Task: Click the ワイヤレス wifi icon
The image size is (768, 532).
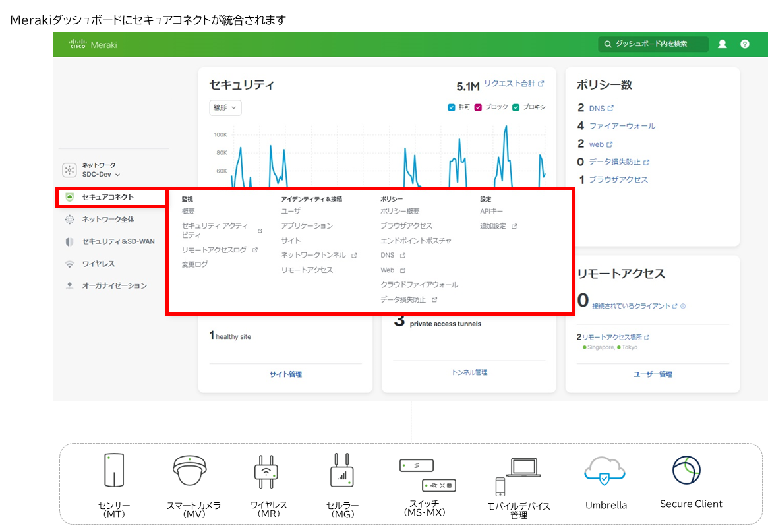Action: 70,264
